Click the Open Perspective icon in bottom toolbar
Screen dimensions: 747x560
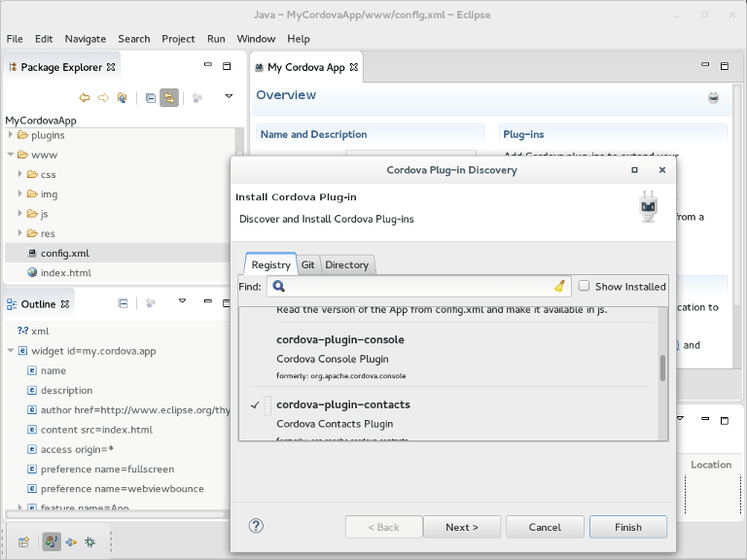pos(23,542)
